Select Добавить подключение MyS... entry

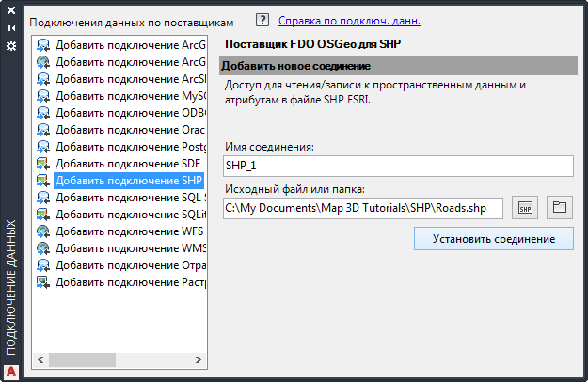coord(131,96)
